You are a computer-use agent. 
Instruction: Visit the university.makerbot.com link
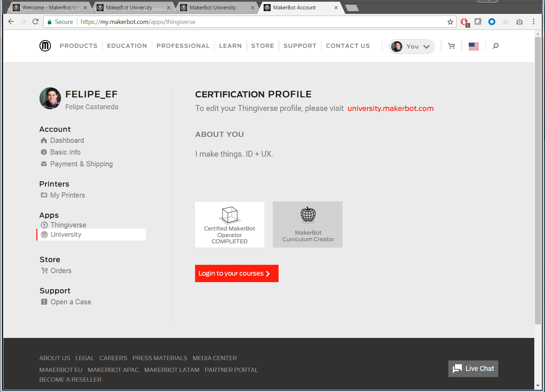coord(390,108)
